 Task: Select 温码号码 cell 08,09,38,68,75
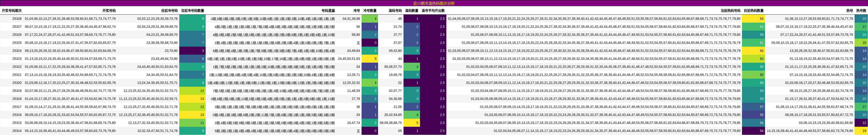(x=391, y=123)
